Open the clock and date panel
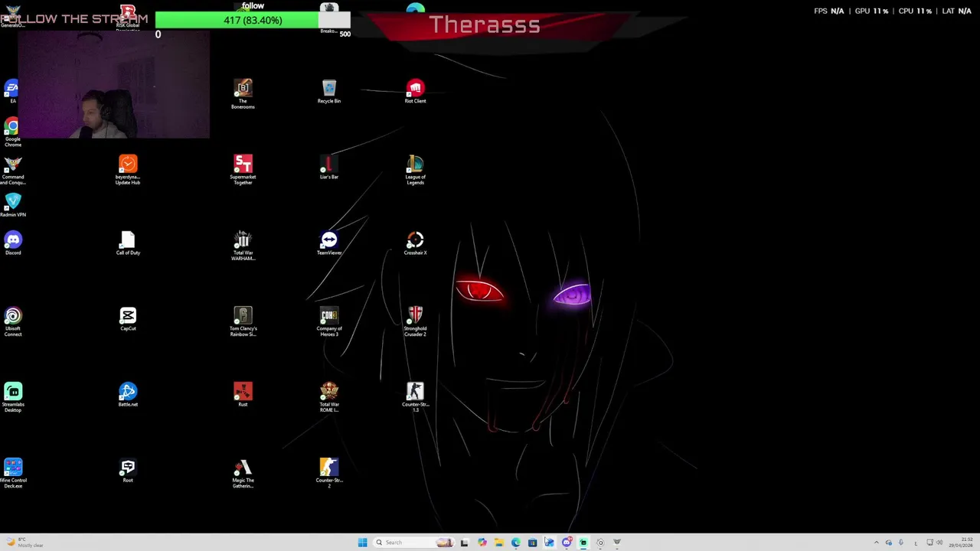 [960, 543]
